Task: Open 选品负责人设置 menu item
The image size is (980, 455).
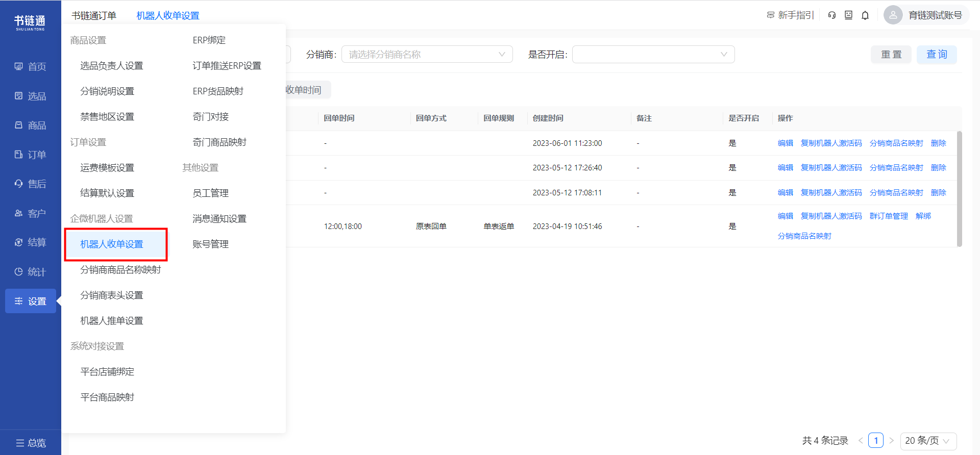Action: coord(112,66)
